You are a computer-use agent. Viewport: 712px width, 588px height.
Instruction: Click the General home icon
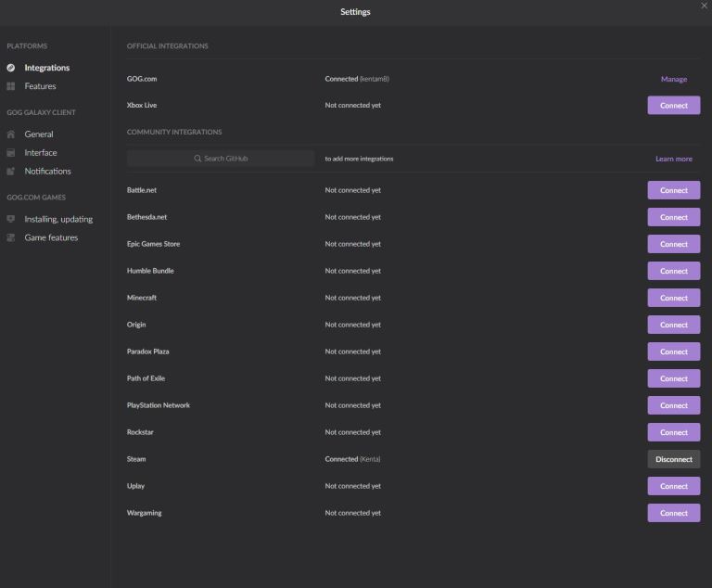pos(11,134)
